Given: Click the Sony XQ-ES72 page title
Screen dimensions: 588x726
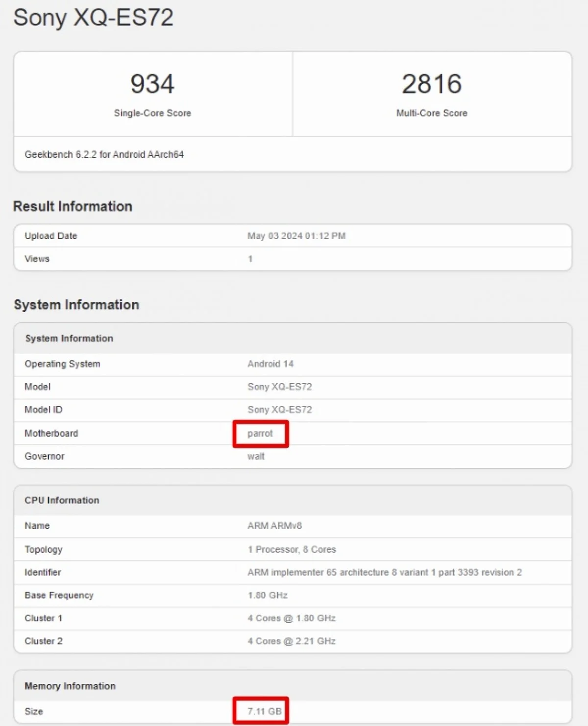Looking at the screenshot, I should pyautogui.click(x=93, y=18).
